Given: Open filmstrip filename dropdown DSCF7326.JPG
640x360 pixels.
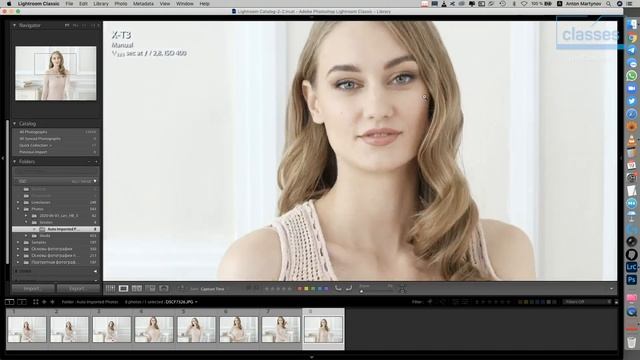Looking at the screenshot, I should coord(181,302).
